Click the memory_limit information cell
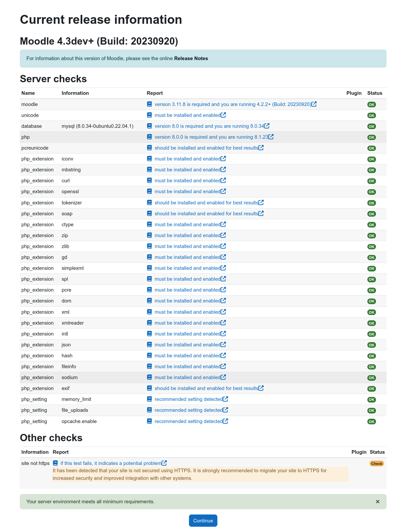The height and width of the screenshot is (532, 409). click(x=76, y=399)
